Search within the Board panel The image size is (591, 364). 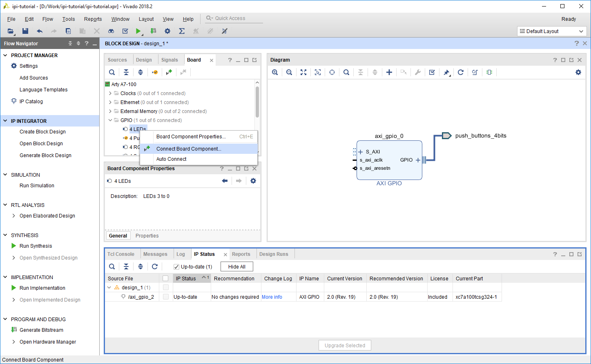112,72
